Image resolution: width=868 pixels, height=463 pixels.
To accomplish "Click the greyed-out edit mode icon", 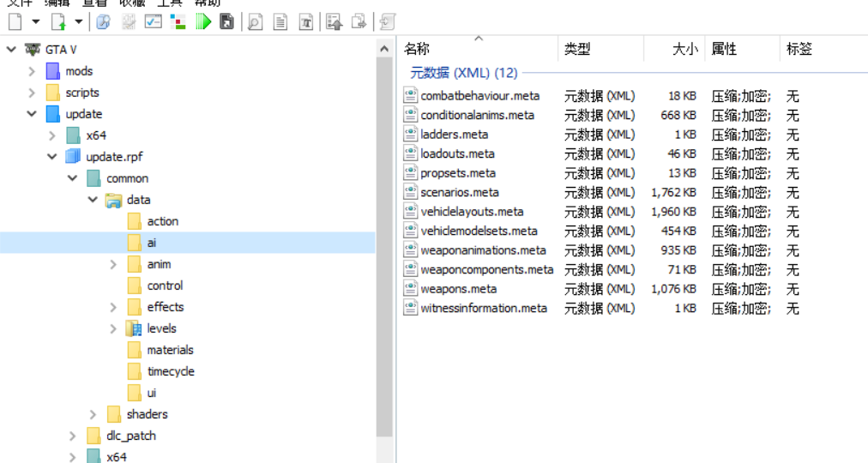I will 129,22.
